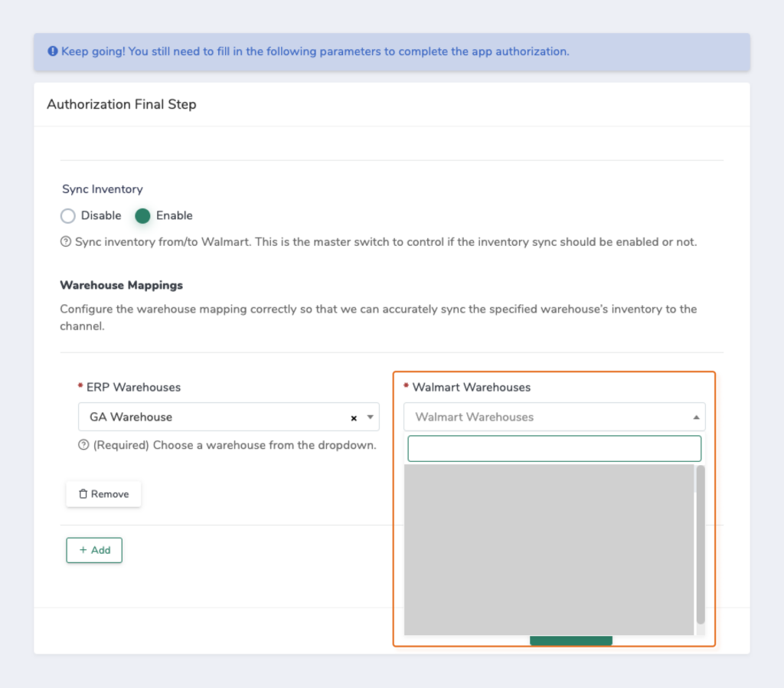Click the Walmart Warehouses select field

point(554,417)
